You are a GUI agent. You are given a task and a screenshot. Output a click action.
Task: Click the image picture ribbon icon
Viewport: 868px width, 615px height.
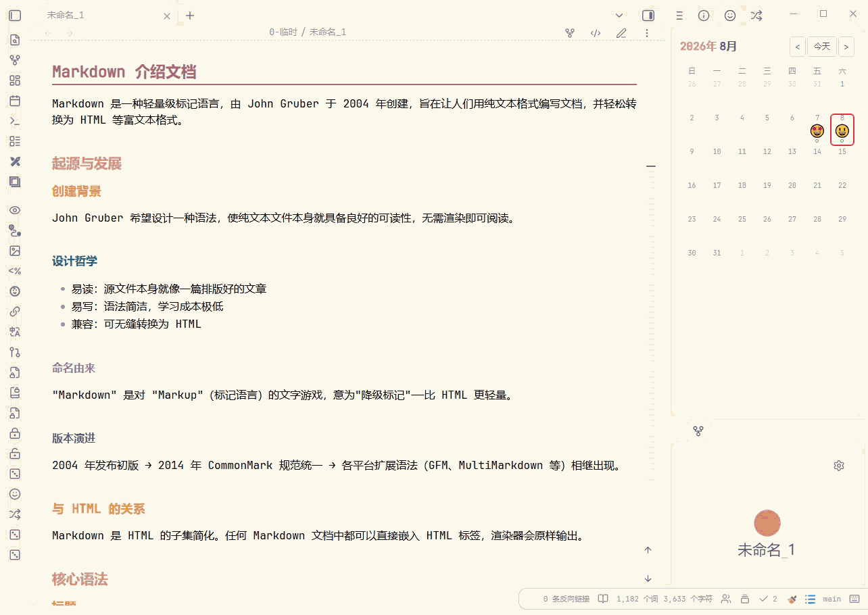tap(15, 251)
